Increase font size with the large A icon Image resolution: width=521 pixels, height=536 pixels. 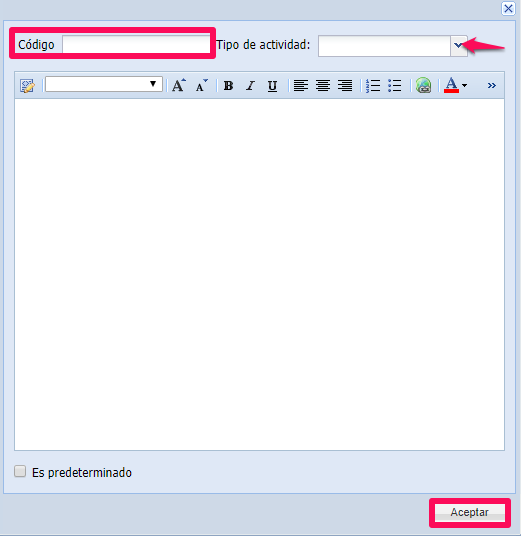tap(178, 85)
